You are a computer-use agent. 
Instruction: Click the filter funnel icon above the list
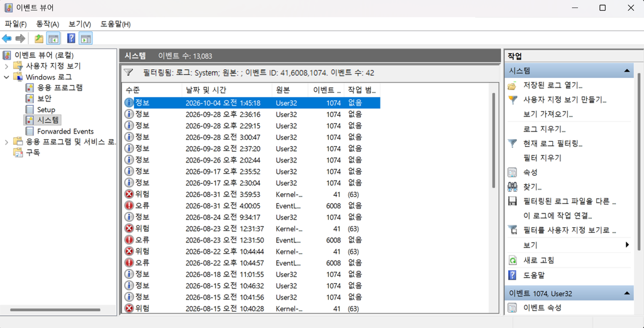[x=128, y=73]
